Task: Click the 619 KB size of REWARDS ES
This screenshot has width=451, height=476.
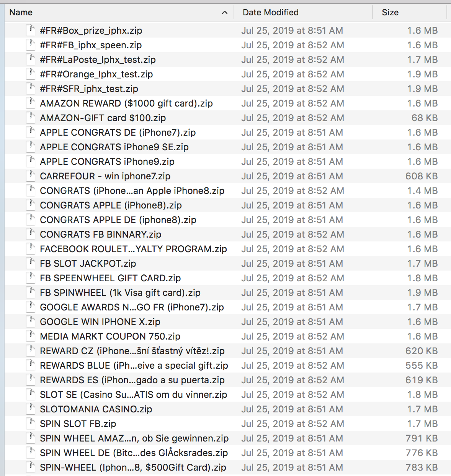Action: point(422,380)
